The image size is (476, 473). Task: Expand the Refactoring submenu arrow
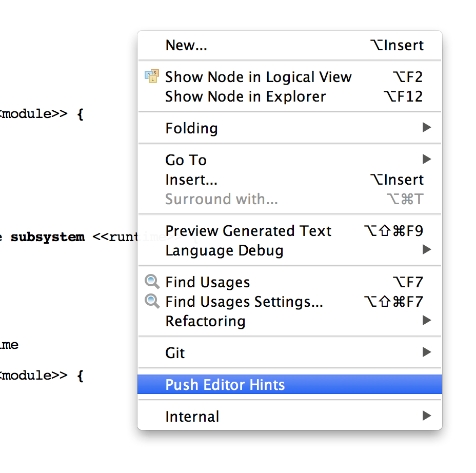(426, 321)
